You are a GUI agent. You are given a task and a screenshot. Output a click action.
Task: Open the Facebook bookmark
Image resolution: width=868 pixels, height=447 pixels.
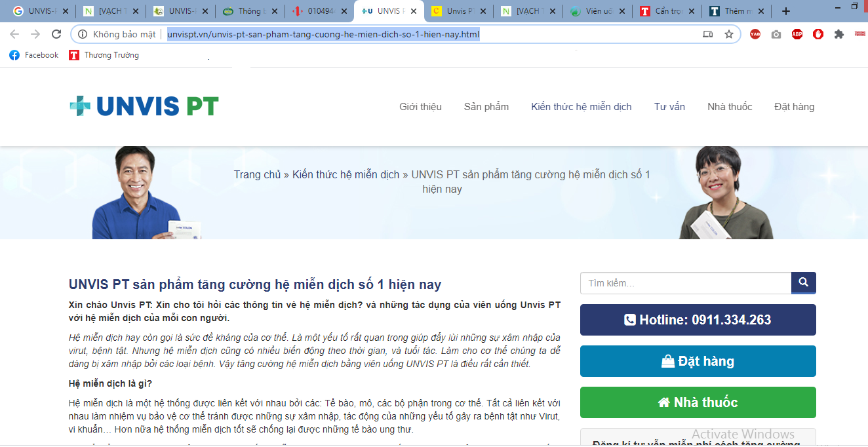click(34, 55)
